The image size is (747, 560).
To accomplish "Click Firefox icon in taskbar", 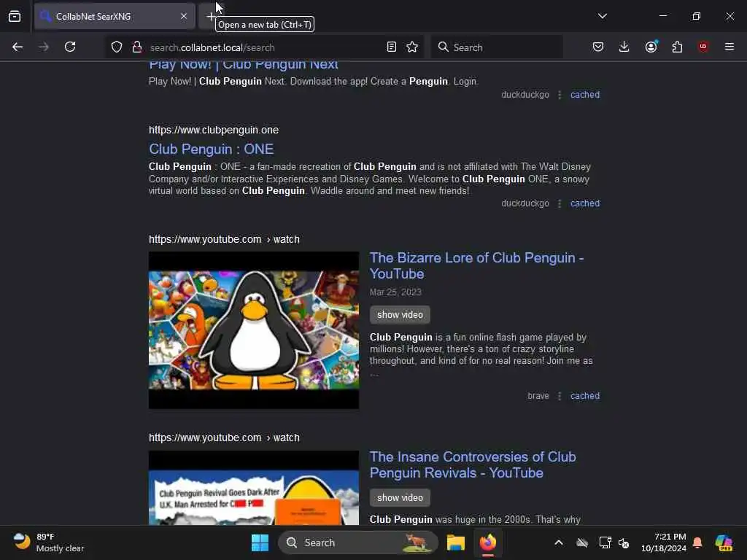I will [488, 542].
